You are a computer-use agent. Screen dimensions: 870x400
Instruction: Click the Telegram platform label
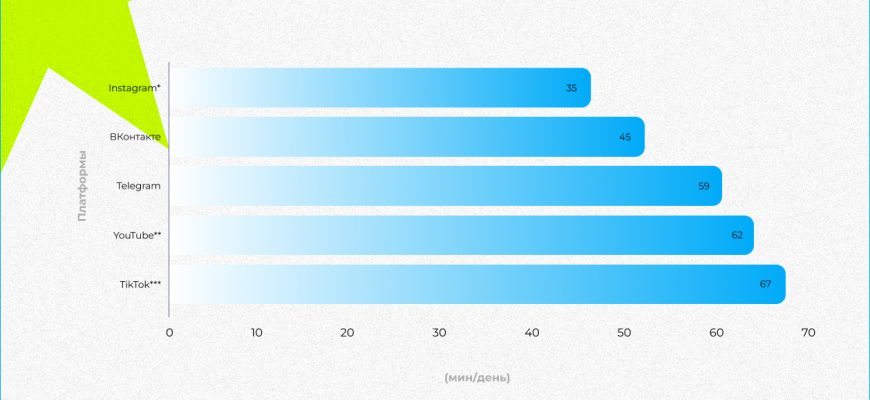click(138, 186)
